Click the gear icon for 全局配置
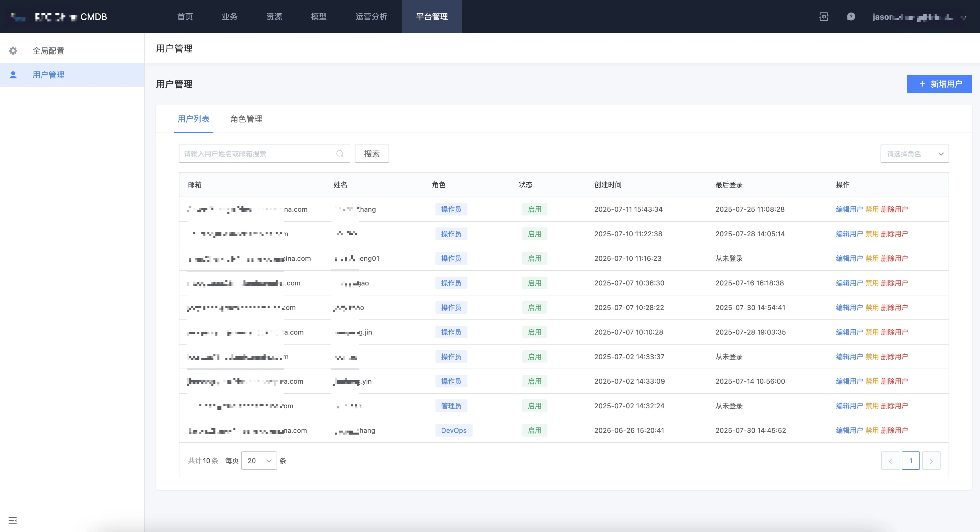This screenshot has width=980, height=532. [x=13, y=51]
